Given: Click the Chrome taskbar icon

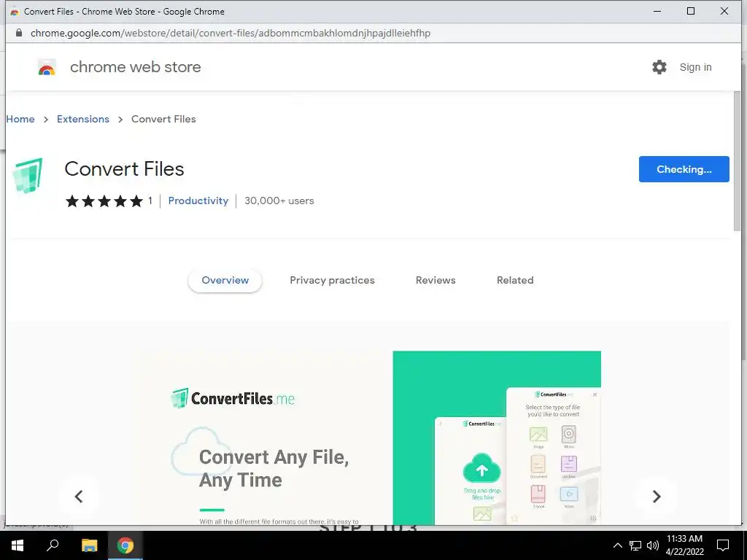Looking at the screenshot, I should pyautogui.click(x=125, y=545).
